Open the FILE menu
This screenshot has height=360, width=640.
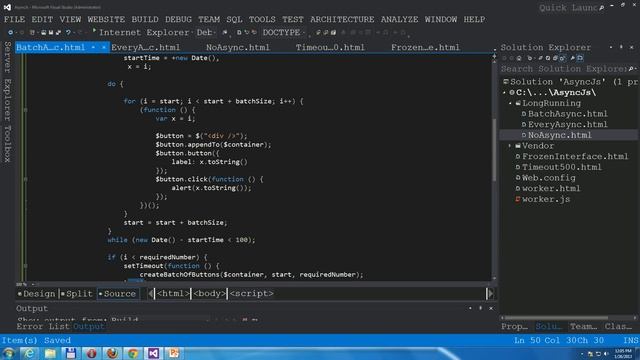(x=14, y=19)
